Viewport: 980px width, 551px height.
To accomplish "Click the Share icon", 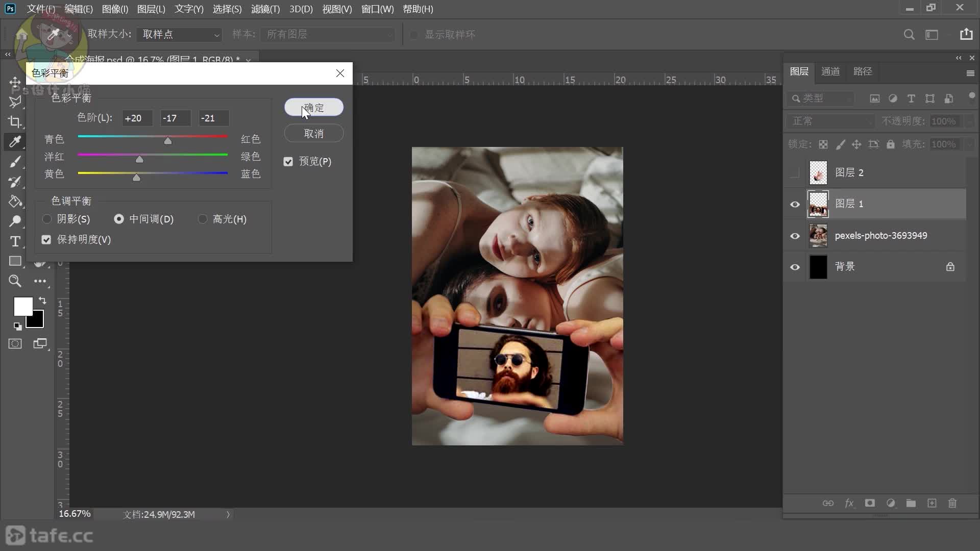I will pos(966,34).
